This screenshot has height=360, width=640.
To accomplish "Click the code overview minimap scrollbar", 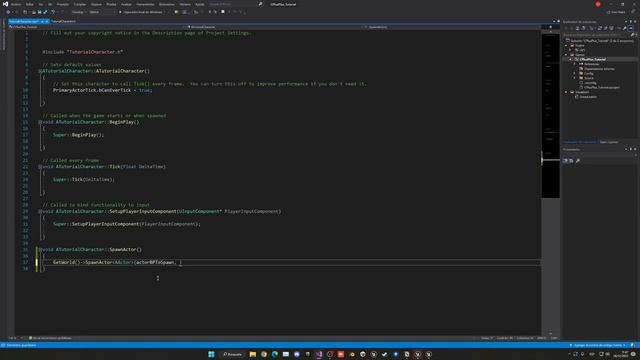I will pyautogui.click(x=551, y=182).
